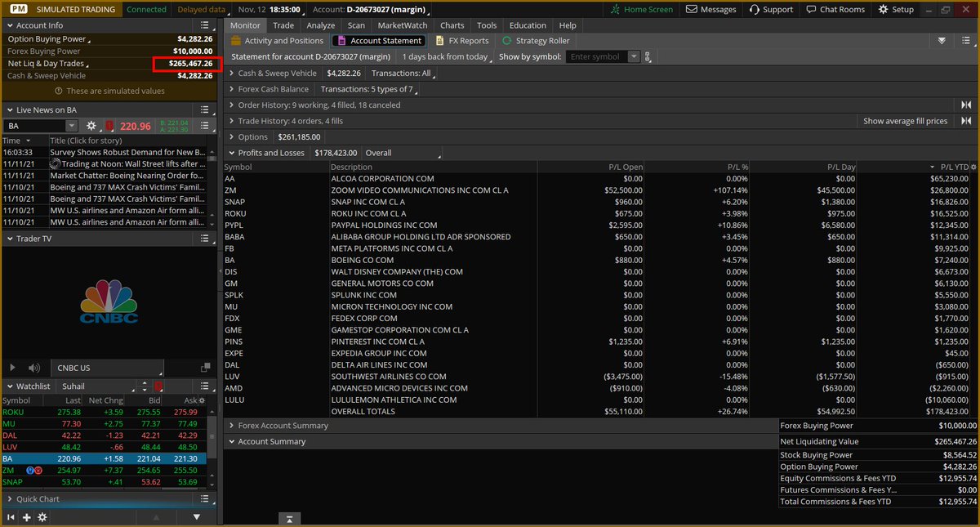980x527 pixels.
Task: Click Show average fill prices
Action: pos(906,121)
